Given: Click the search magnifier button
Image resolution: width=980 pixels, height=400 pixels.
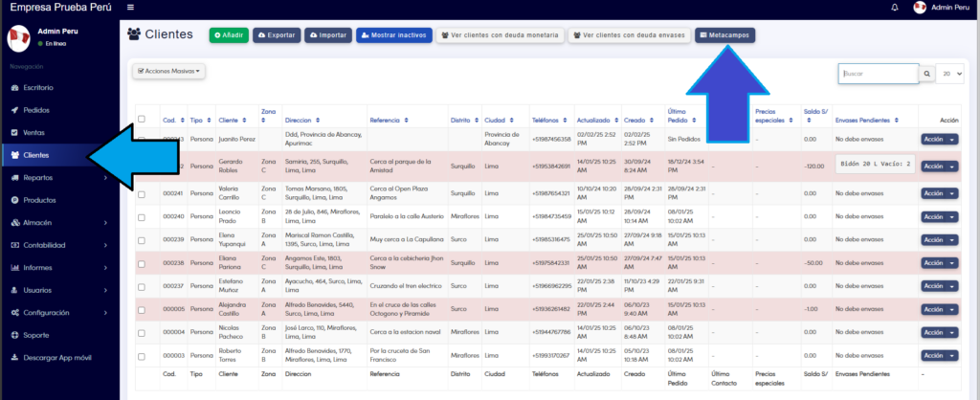Looking at the screenshot, I should [926, 74].
